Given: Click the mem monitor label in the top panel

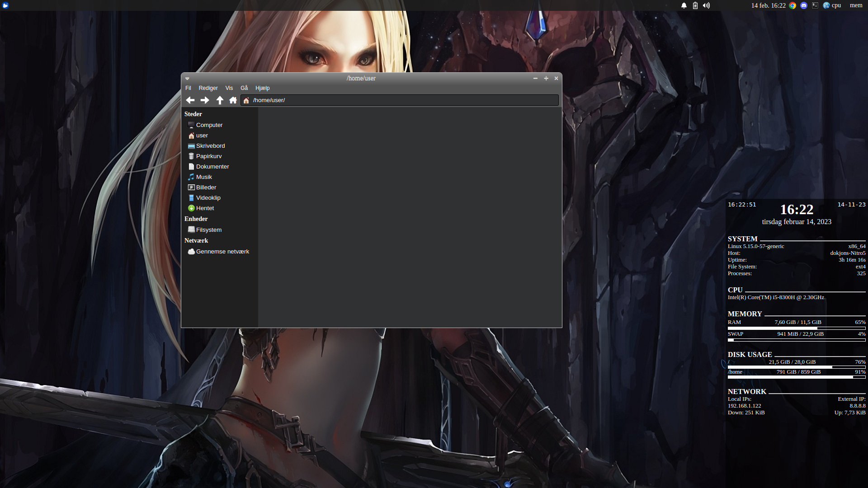Looking at the screenshot, I should (x=856, y=5).
